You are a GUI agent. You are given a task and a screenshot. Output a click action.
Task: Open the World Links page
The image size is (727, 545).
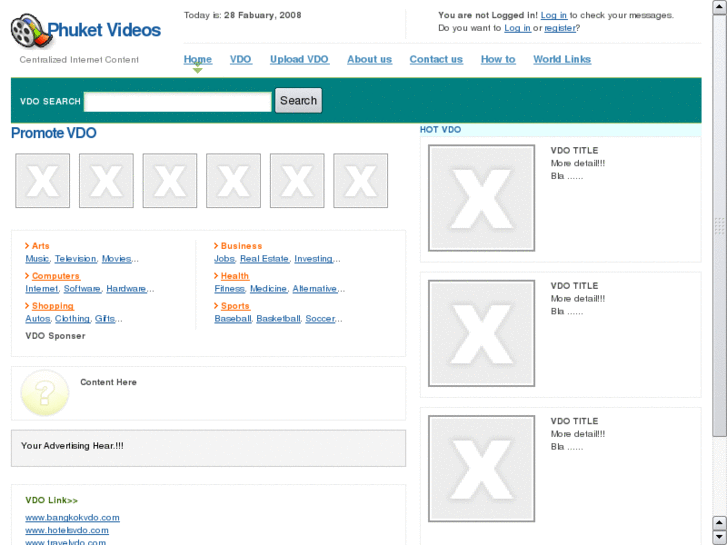coord(562,59)
